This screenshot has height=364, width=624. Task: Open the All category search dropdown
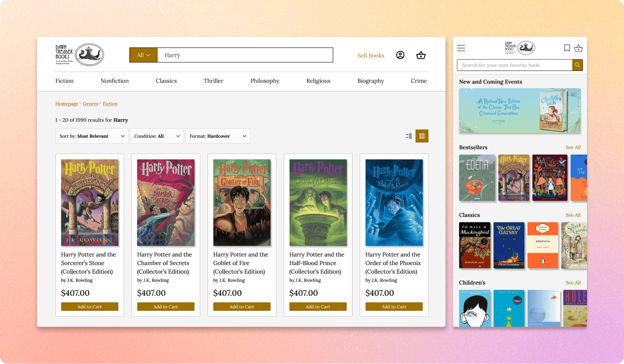coord(143,55)
